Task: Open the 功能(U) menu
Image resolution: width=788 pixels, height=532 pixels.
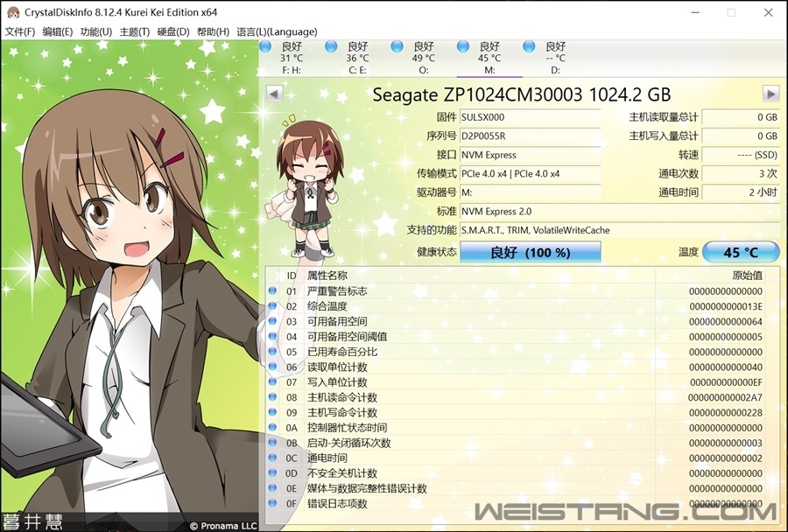Action: pyautogui.click(x=96, y=31)
